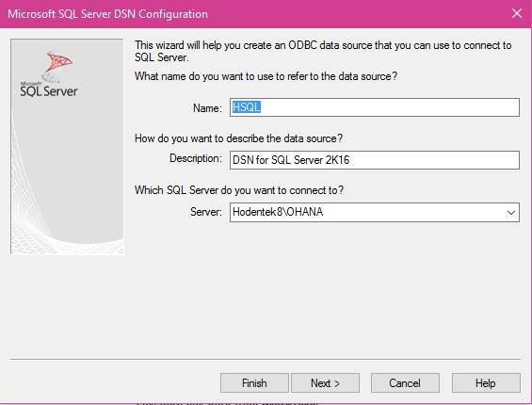Click the "How do you want to describe" question
Screen dimensions: 532x405
pyautogui.click(x=238, y=138)
